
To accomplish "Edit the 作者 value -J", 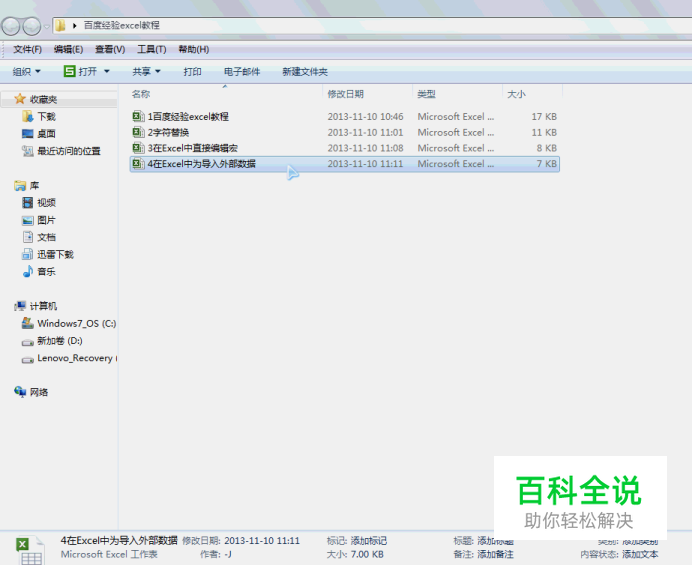I will click(228, 554).
